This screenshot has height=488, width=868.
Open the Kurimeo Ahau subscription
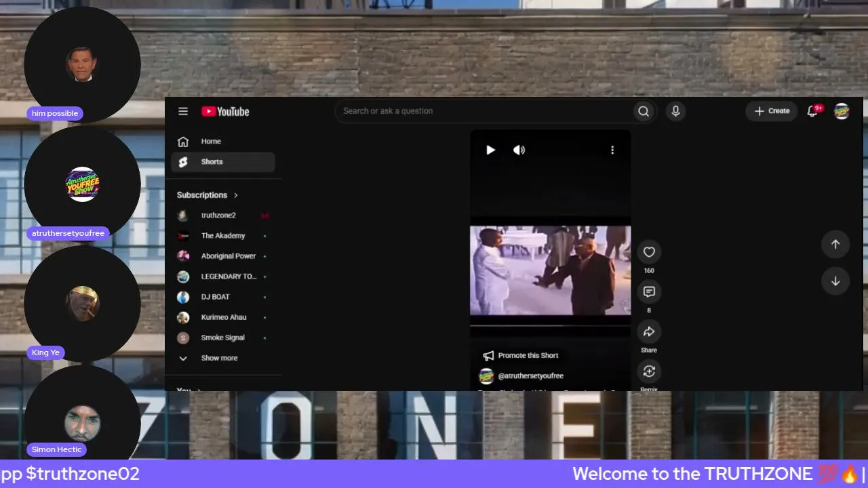[x=223, y=317]
